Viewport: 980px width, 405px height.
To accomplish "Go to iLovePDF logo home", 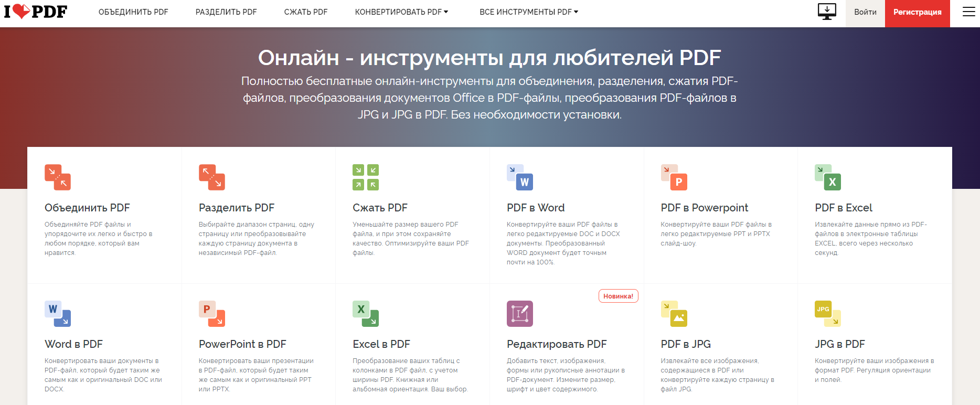I will 36,12.
